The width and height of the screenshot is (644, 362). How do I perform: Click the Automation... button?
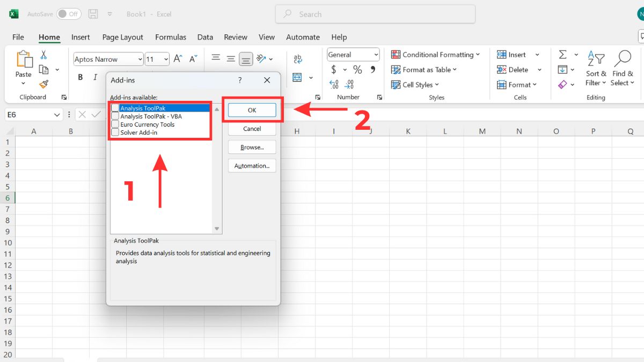tap(252, 166)
